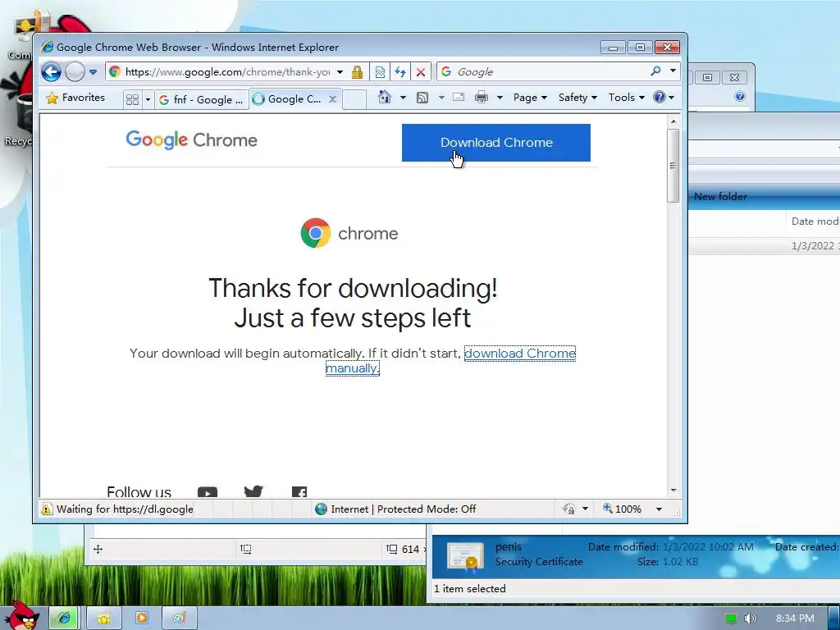Open the Page menu
The height and width of the screenshot is (630, 840).
[530, 98]
